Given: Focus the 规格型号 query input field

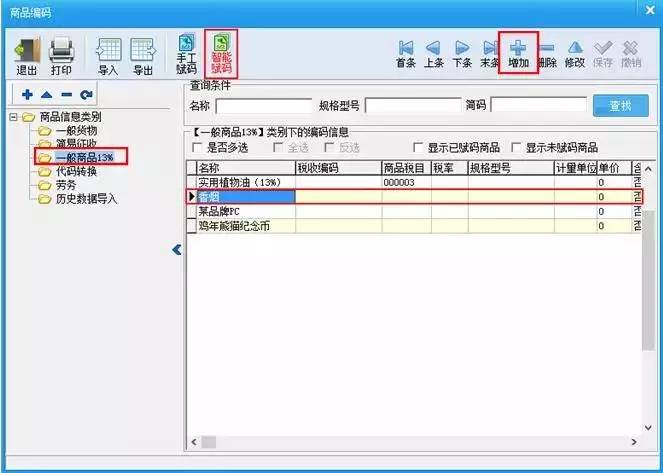Looking at the screenshot, I should pos(413,106).
